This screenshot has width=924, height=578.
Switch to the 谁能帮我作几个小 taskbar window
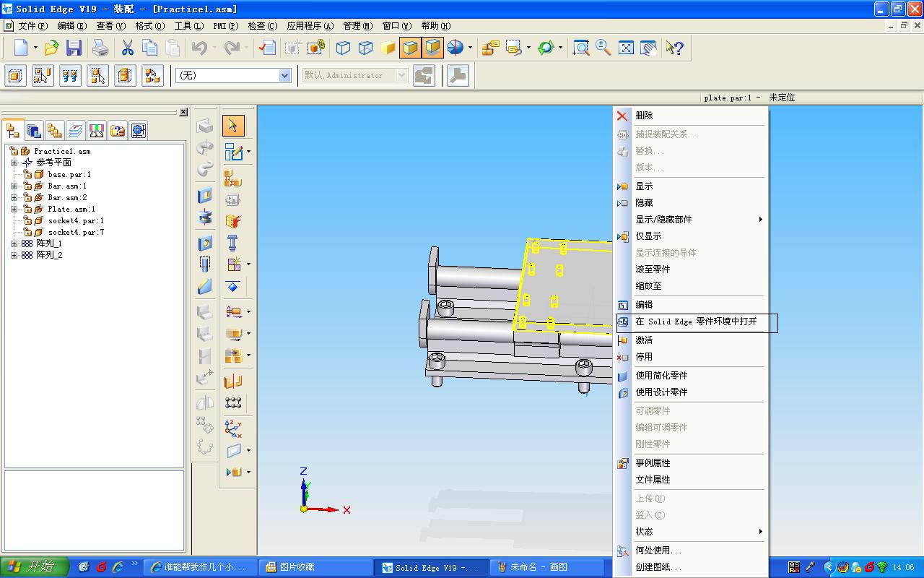coord(201,567)
